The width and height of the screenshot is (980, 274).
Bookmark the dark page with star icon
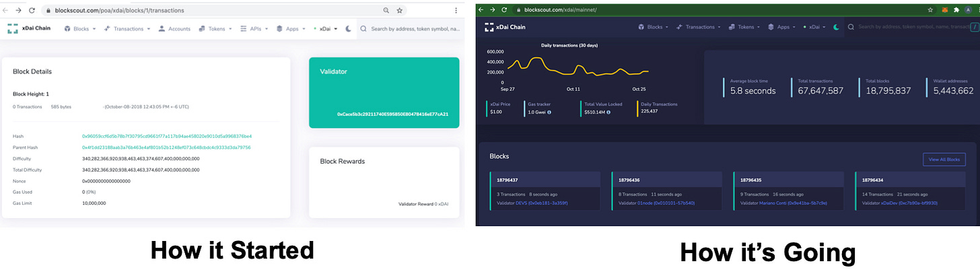tap(930, 10)
